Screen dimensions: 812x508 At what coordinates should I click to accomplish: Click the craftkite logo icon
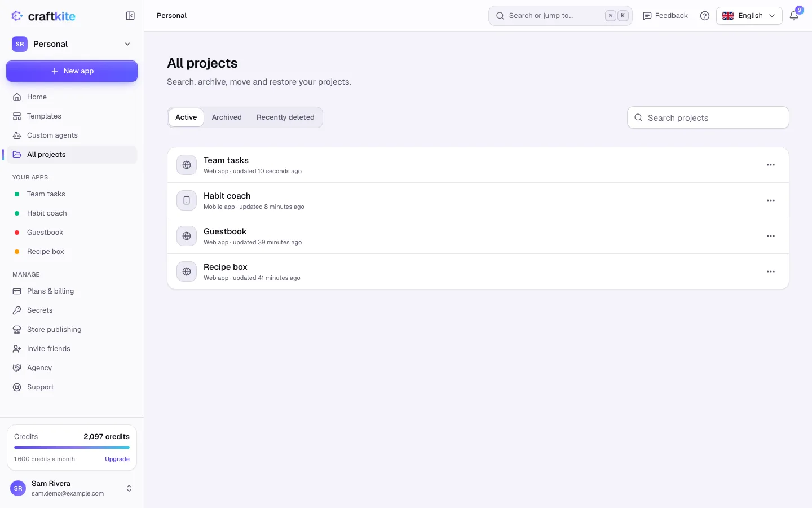[17, 16]
